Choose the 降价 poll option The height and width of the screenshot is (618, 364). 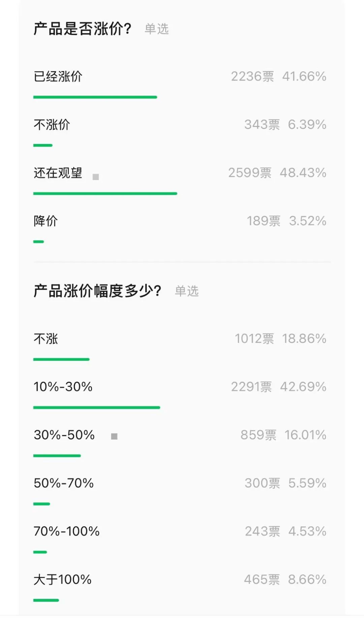coord(46,221)
